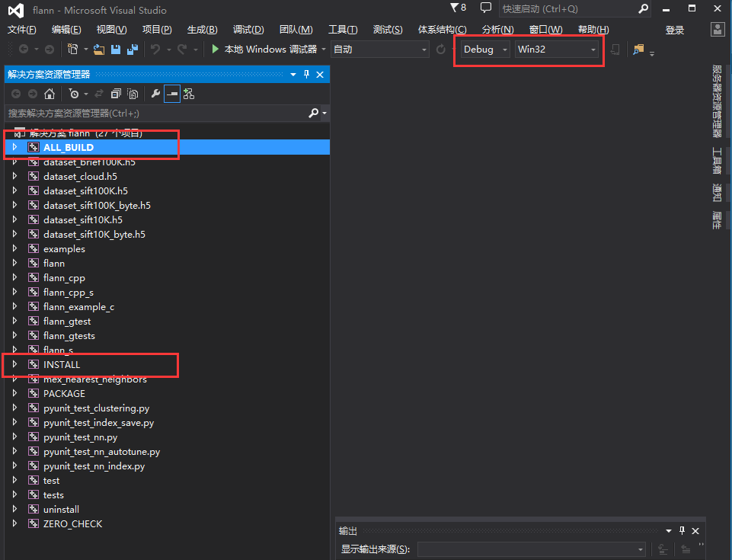732x560 pixels.
Task: Click the Solution Explorer Home icon
Action: tap(50, 94)
